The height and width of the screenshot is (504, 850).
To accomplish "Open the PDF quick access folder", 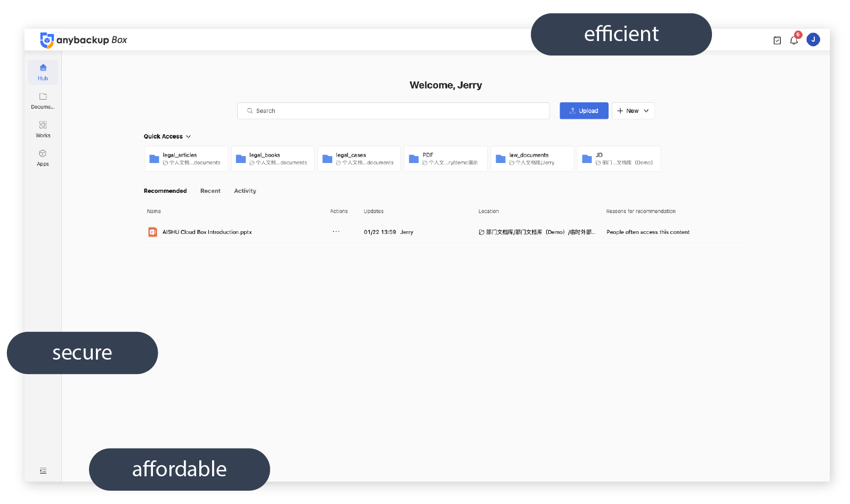I will pyautogui.click(x=446, y=159).
